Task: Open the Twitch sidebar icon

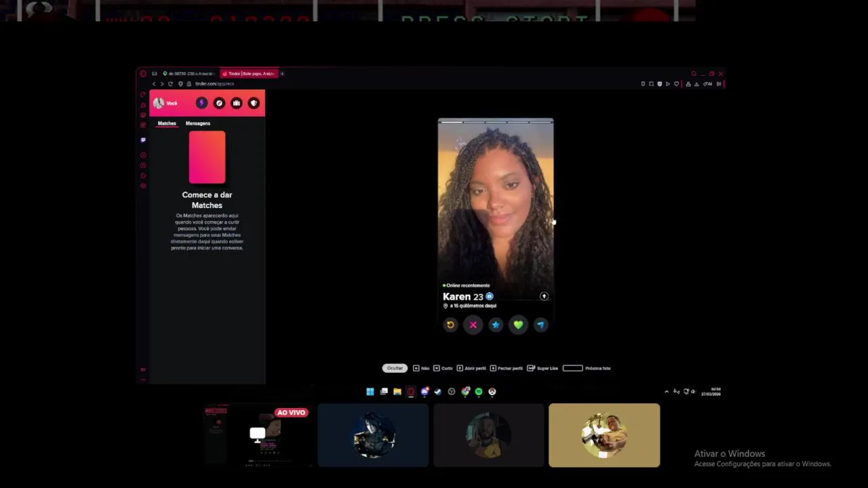Action: [x=143, y=140]
